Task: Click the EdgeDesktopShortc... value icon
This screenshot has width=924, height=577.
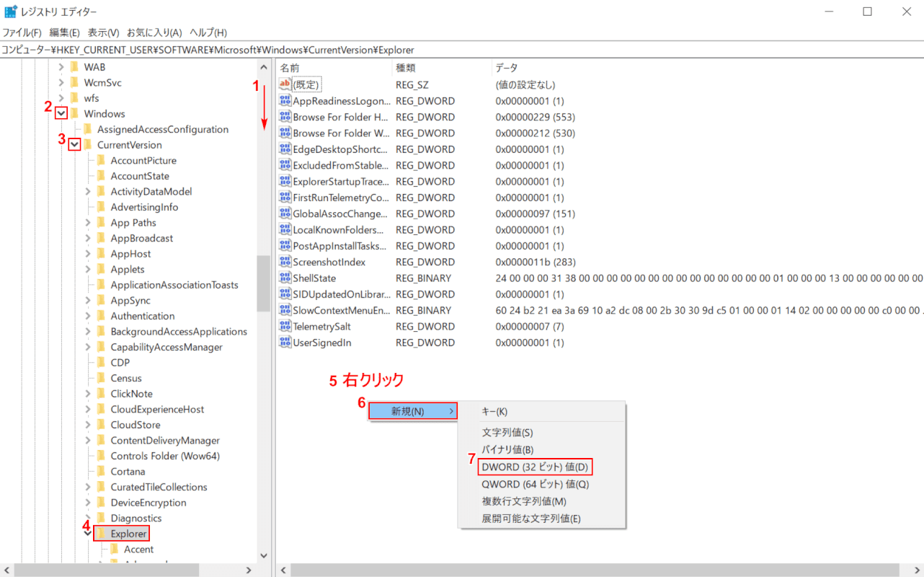Action: coord(285,149)
